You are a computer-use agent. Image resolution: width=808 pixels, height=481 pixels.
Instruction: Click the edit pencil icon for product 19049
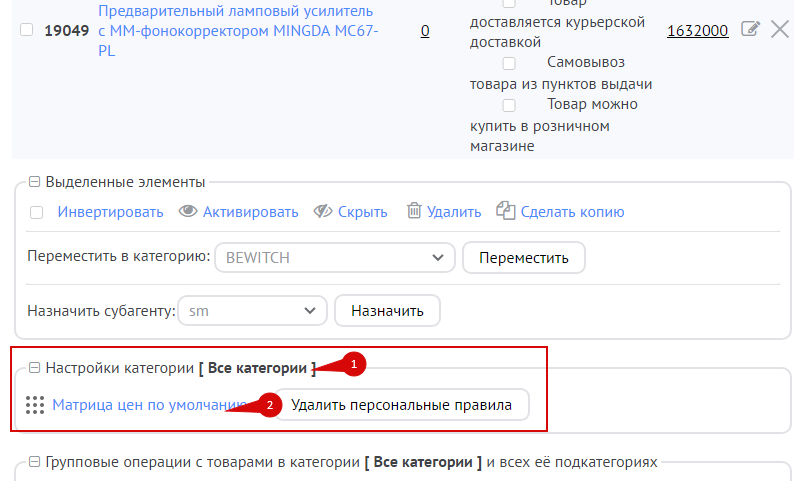750,30
